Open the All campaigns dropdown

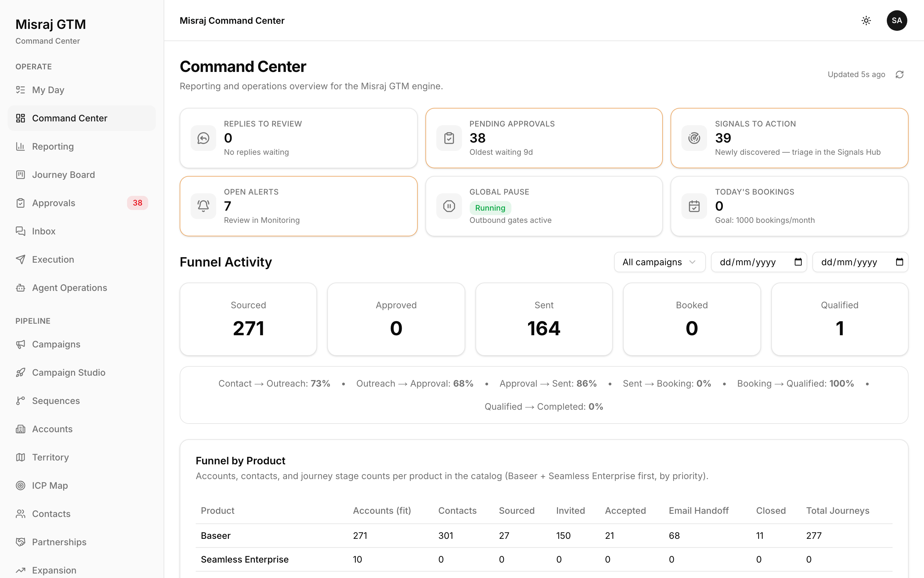tap(659, 262)
